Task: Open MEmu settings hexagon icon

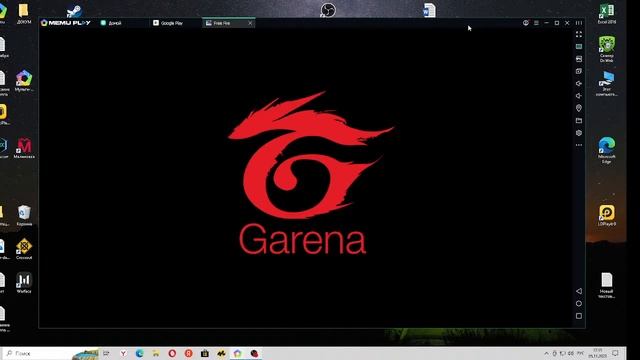Action: [579, 133]
